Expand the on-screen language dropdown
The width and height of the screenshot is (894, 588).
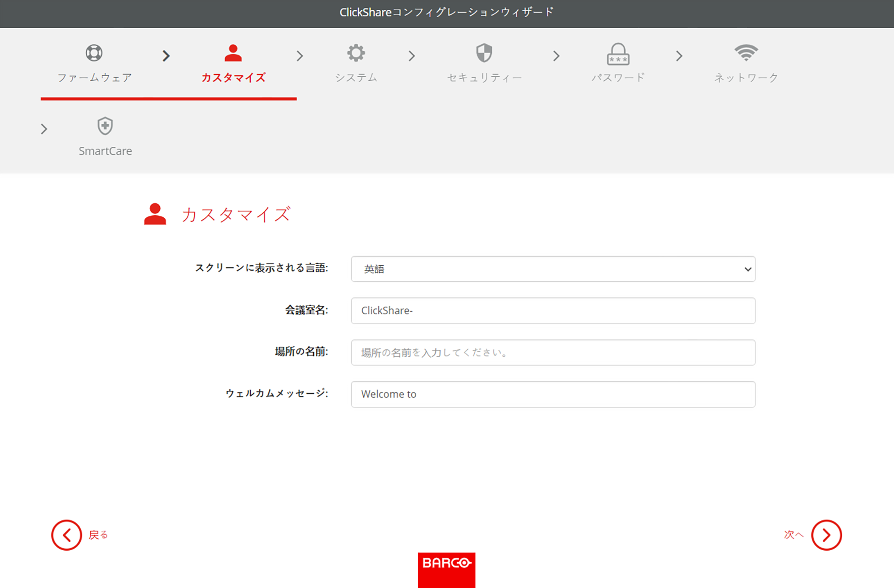click(553, 269)
